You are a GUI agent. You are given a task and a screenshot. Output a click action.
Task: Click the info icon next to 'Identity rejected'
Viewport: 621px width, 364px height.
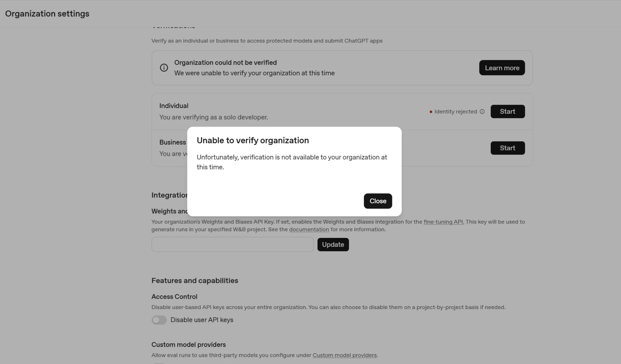click(482, 112)
